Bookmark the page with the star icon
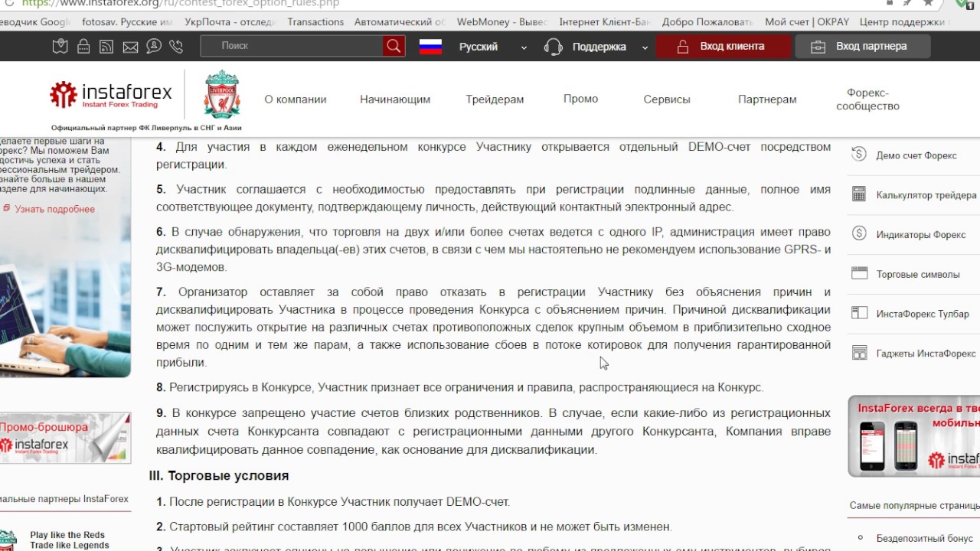This screenshot has width=980, height=551. pyautogui.click(x=928, y=3)
